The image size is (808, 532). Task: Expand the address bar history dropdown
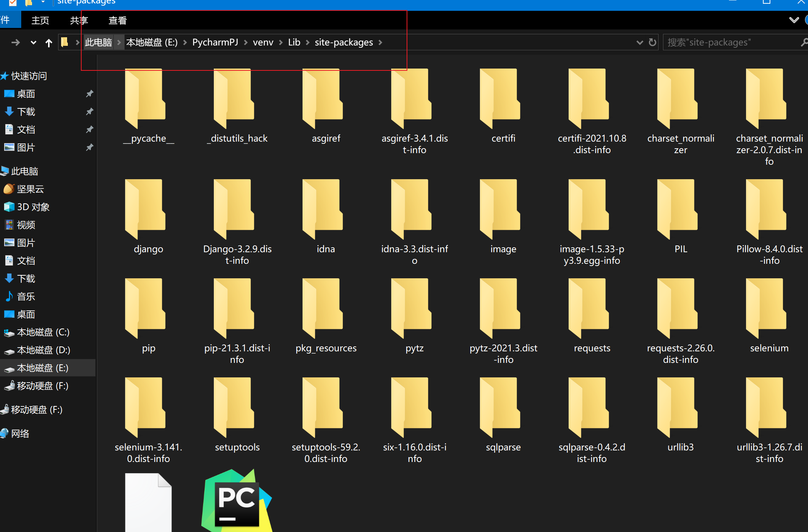click(x=640, y=42)
